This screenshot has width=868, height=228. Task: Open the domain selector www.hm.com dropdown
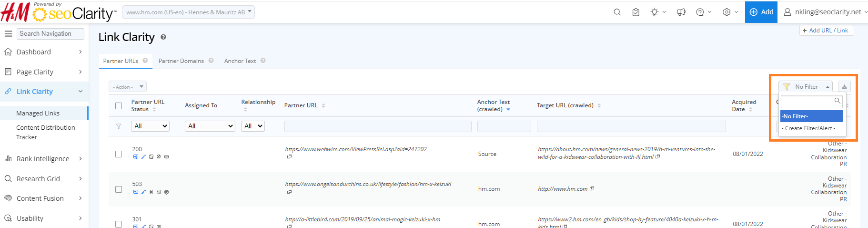coord(188,12)
